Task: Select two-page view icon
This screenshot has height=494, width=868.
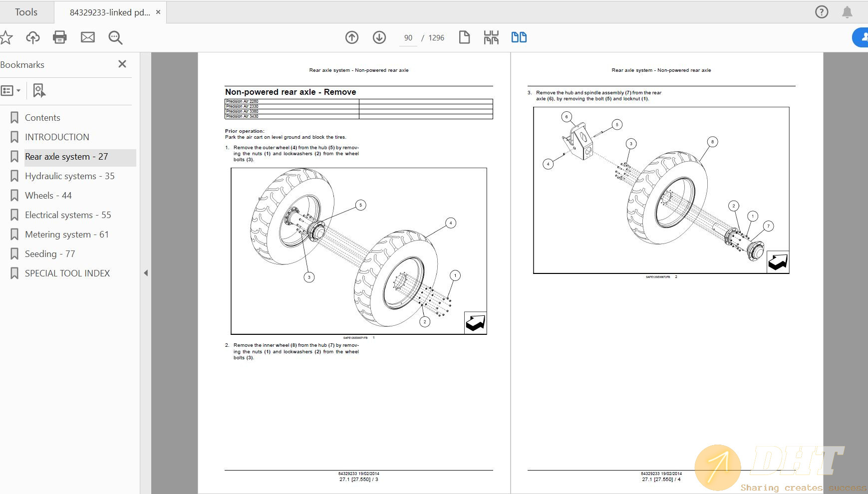Action: [519, 37]
